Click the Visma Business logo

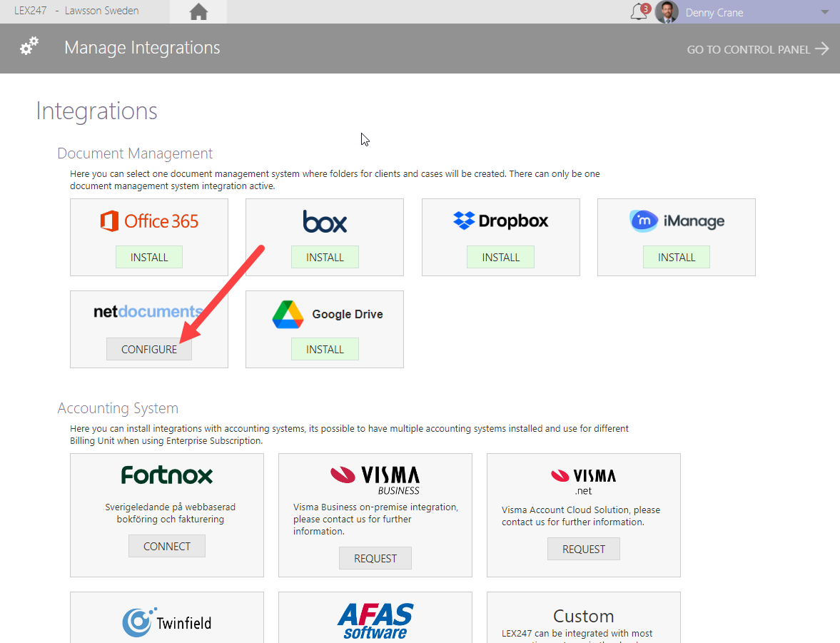(x=375, y=480)
